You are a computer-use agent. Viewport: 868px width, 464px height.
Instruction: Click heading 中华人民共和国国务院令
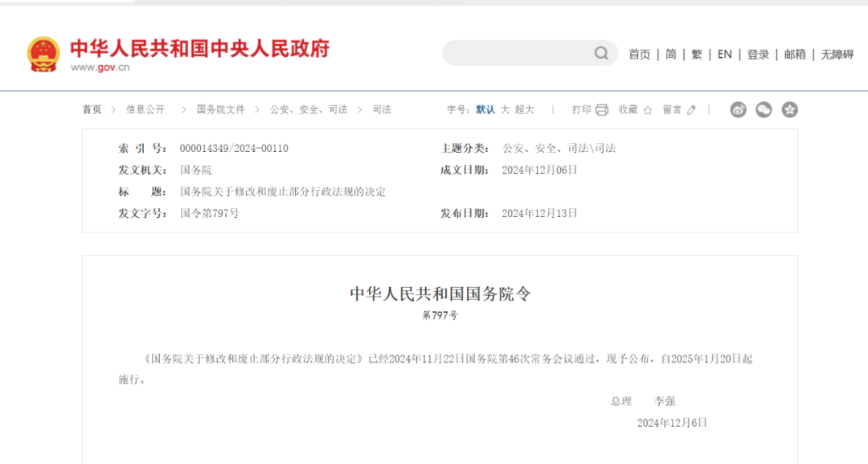click(x=440, y=294)
